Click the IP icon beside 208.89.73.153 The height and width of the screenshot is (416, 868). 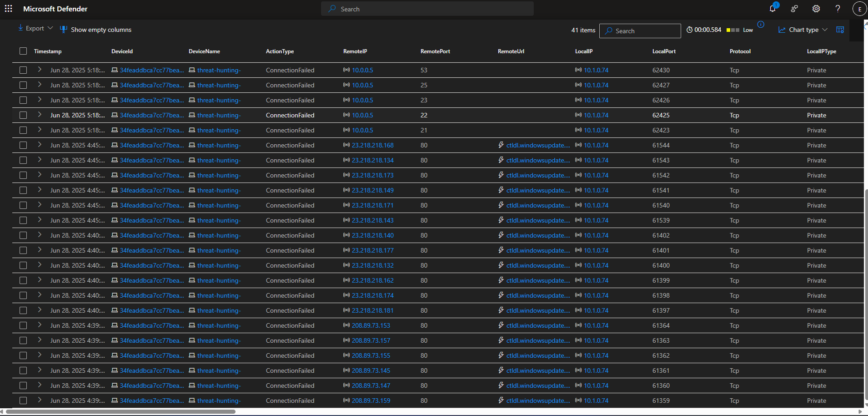pyautogui.click(x=346, y=325)
